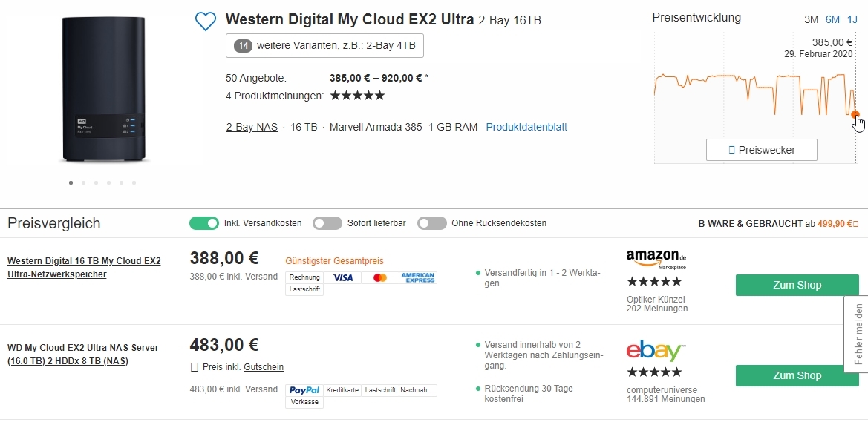Screen dimensions: 868x422
Task: Expand the 14 weitere Varianten selector
Action: [324, 46]
